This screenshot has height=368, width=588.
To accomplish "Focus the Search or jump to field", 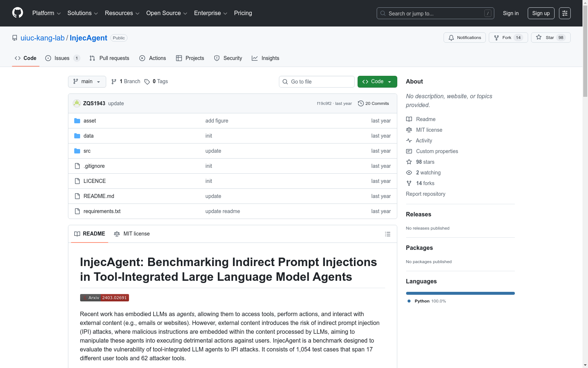I will coord(435,13).
